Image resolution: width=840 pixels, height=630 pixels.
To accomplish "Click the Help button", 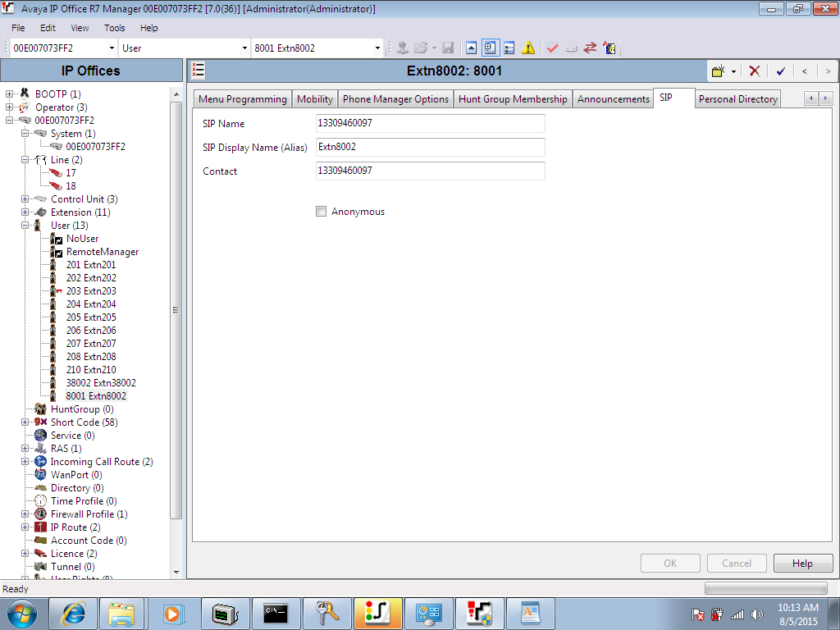I will pyautogui.click(x=802, y=563).
